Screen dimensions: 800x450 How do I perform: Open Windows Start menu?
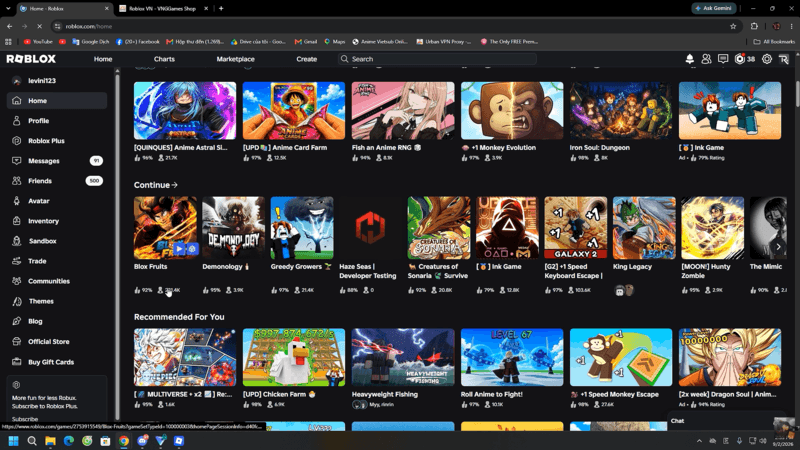tap(14, 441)
